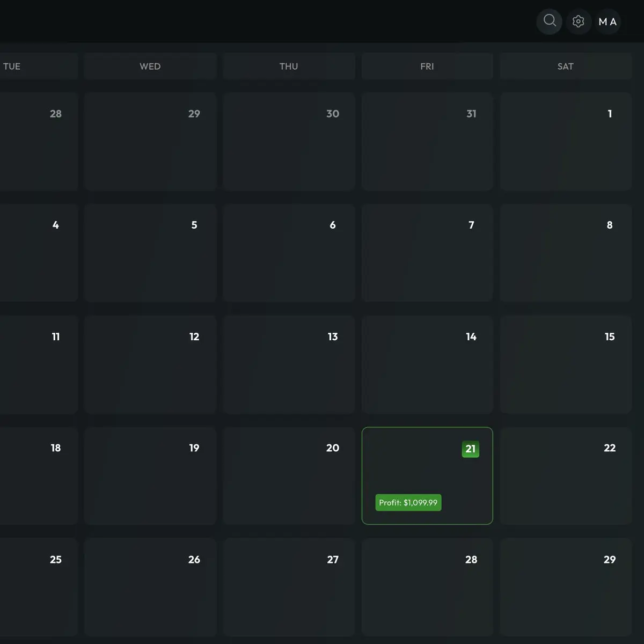
Task: Select day 15 calendar cell
Action: [x=566, y=364]
